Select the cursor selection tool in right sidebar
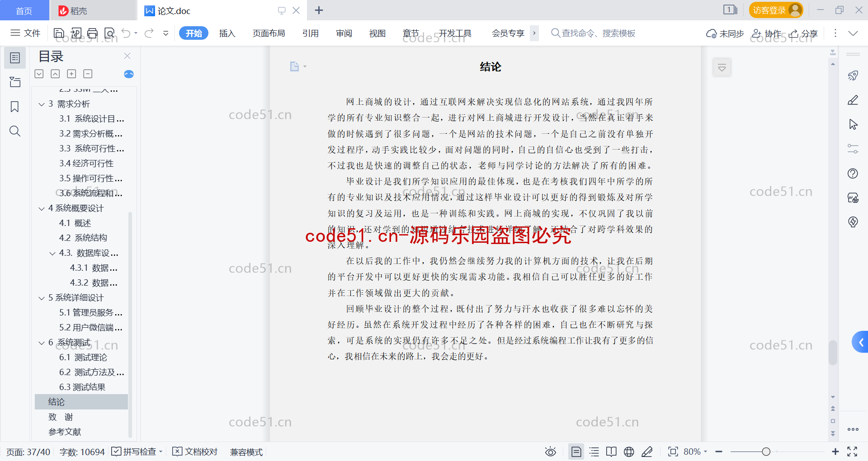The height and width of the screenshot is (461, 868). click(853, 124)
